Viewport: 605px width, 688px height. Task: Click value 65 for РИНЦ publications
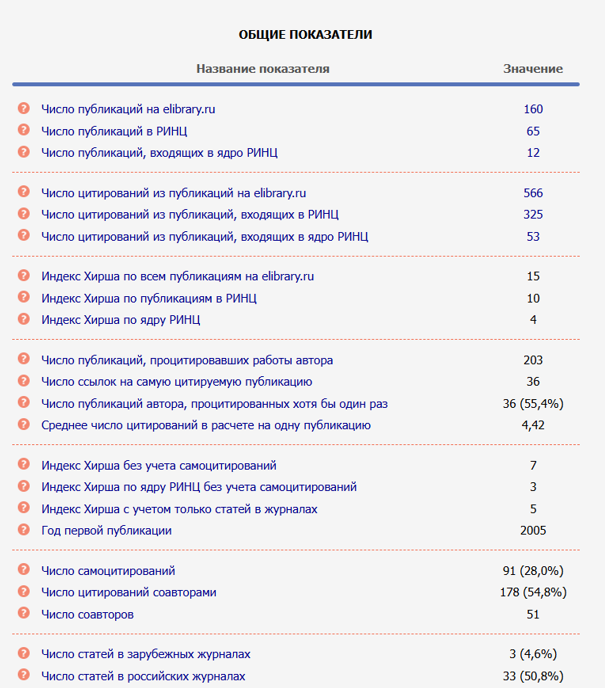pyautogui.click(x=533, y=131)
